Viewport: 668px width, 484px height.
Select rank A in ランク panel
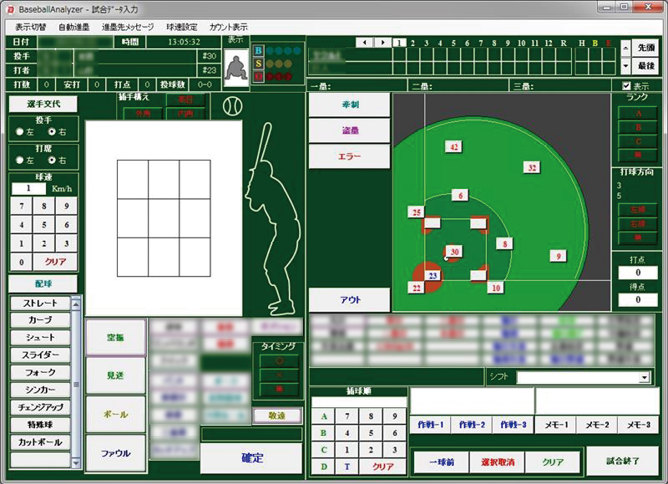(638, 113)
